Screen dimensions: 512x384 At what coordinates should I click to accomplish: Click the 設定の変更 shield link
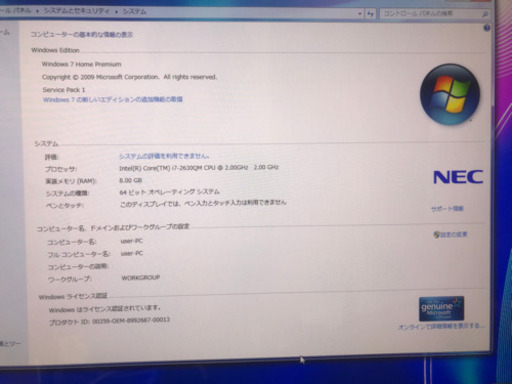point(450,235)
